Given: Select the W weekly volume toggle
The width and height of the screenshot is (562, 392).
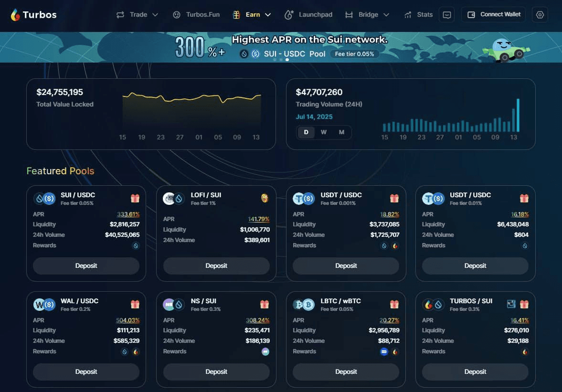Looking at the screenshot, I should (324, 132).
